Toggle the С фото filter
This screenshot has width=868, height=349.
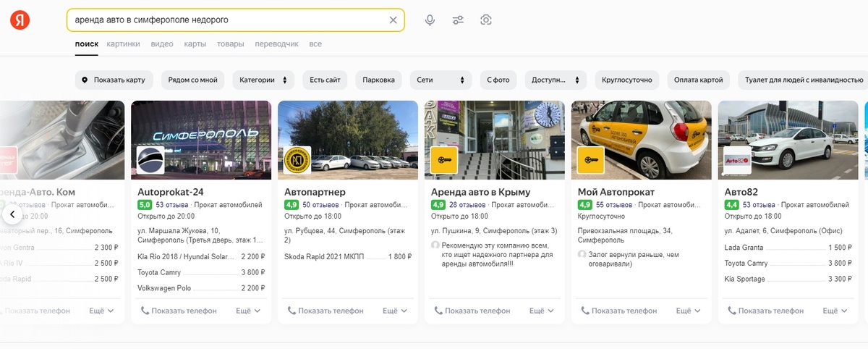498,80
